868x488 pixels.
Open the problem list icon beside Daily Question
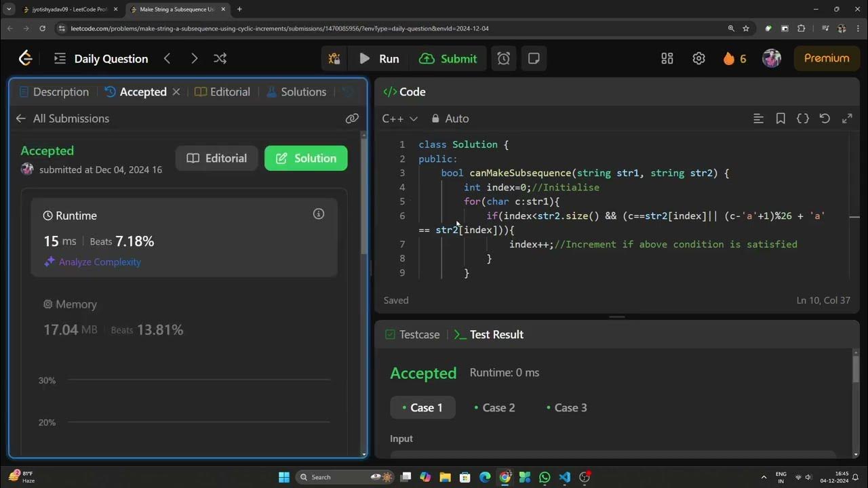60,58
